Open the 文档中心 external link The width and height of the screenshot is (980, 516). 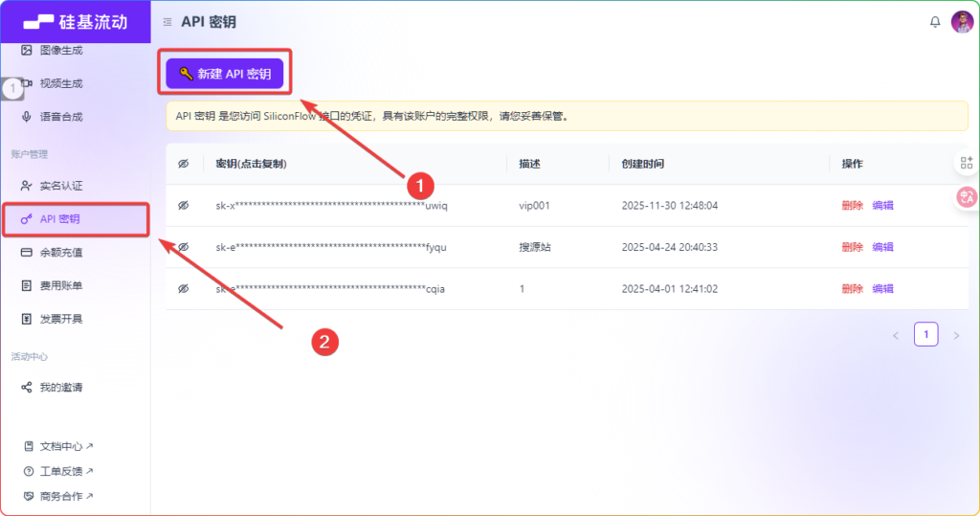(58, 446)
